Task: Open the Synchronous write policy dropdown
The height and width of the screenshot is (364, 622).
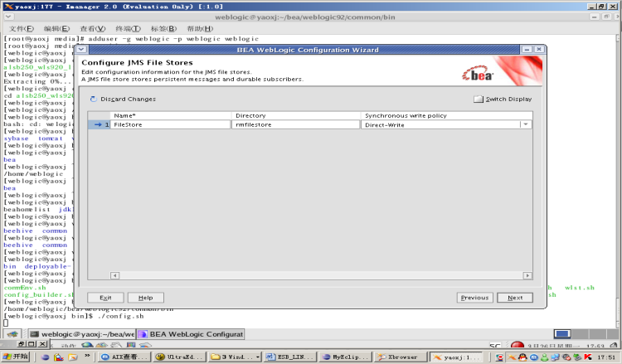Action: click(x=526, y=124)
